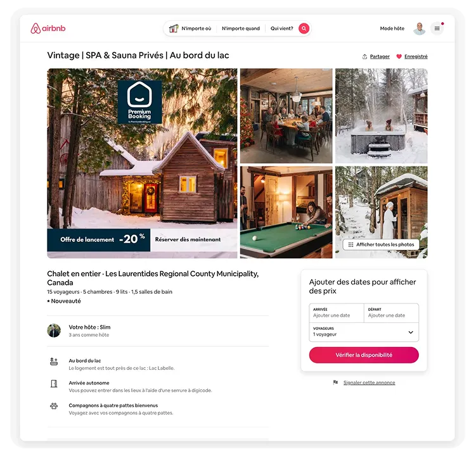This screenshot has width=476, height=461.
Task: Click the Airbnb logo
Action: pos(48,28)
